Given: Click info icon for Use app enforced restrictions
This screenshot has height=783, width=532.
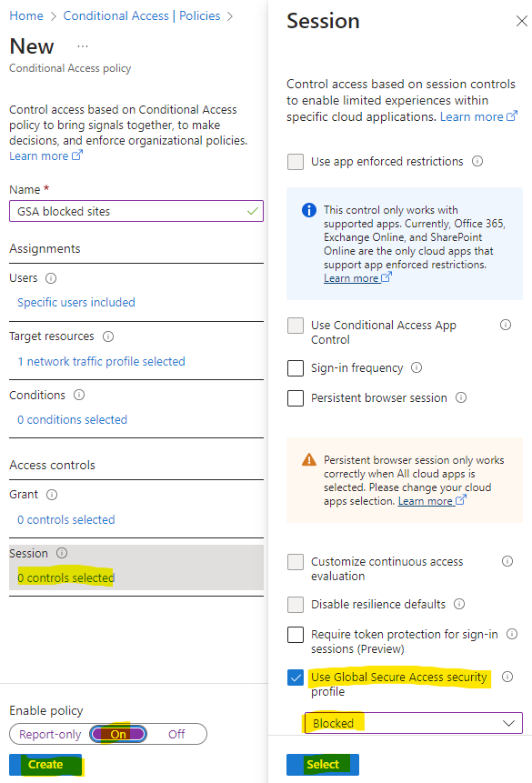Looking at the screenshot, I should pyautogui.click(x=477, y=161).
